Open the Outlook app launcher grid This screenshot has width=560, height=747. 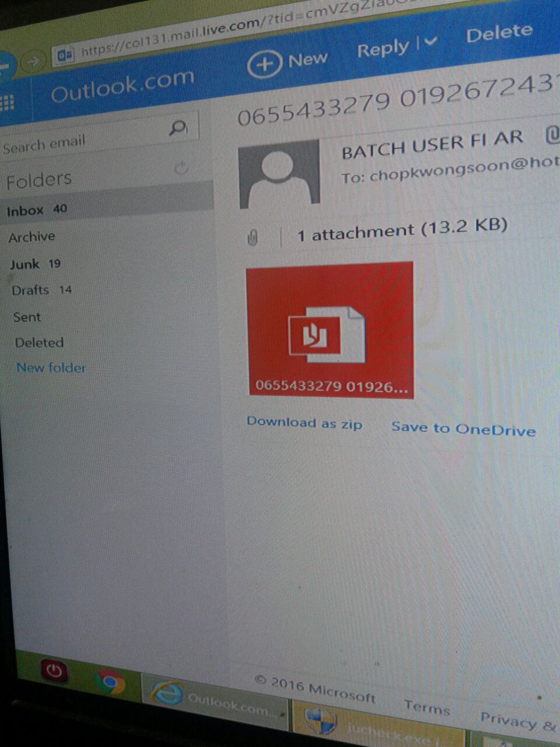click(x=7, y=104)
